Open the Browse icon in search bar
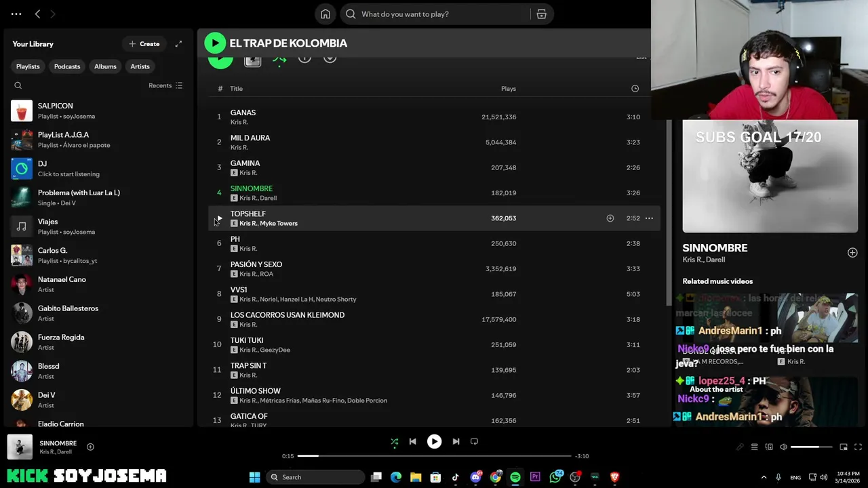This screenshot has height=488, width=868. [x=541, y=14]
